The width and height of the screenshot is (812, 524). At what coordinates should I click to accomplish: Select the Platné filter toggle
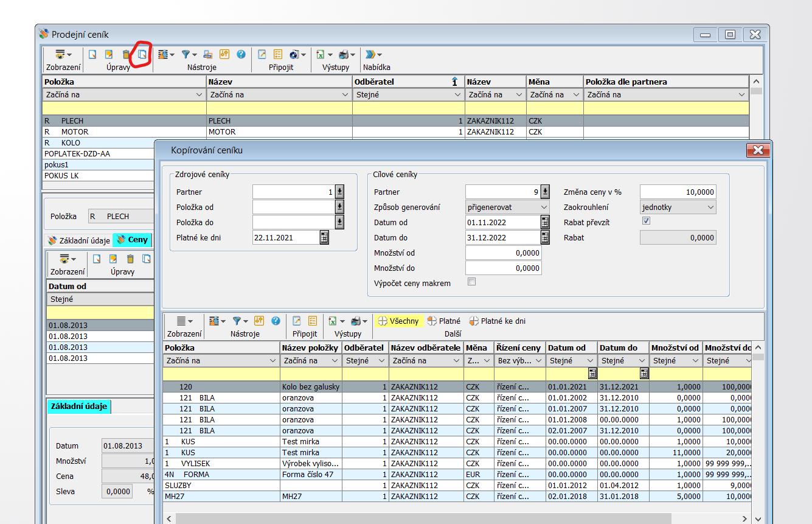[443, 321]
